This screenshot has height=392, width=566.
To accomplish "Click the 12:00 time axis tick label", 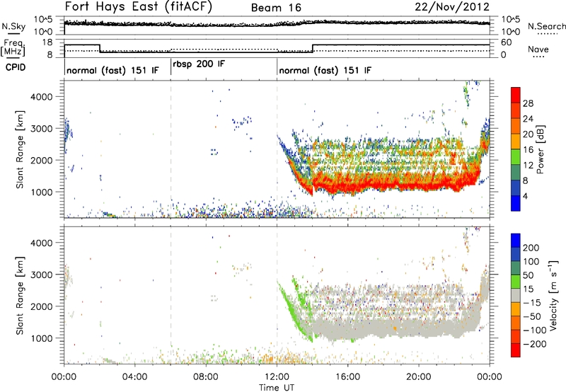I will (x=277, y=377).
